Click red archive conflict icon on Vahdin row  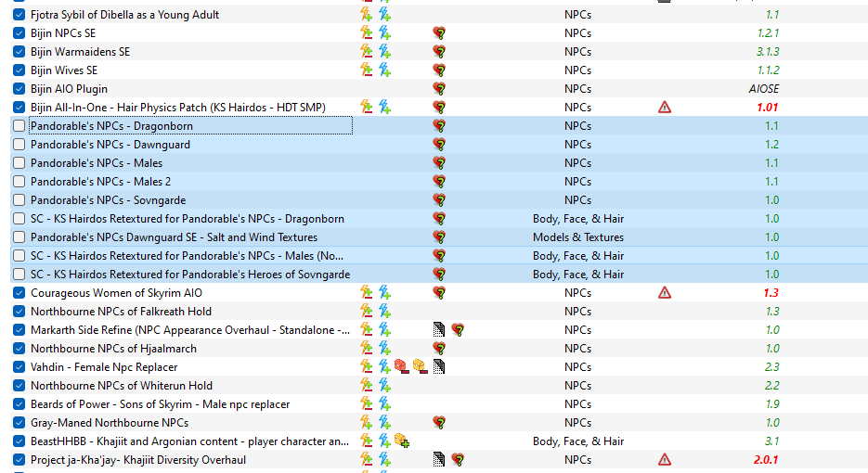pos(401,366)
